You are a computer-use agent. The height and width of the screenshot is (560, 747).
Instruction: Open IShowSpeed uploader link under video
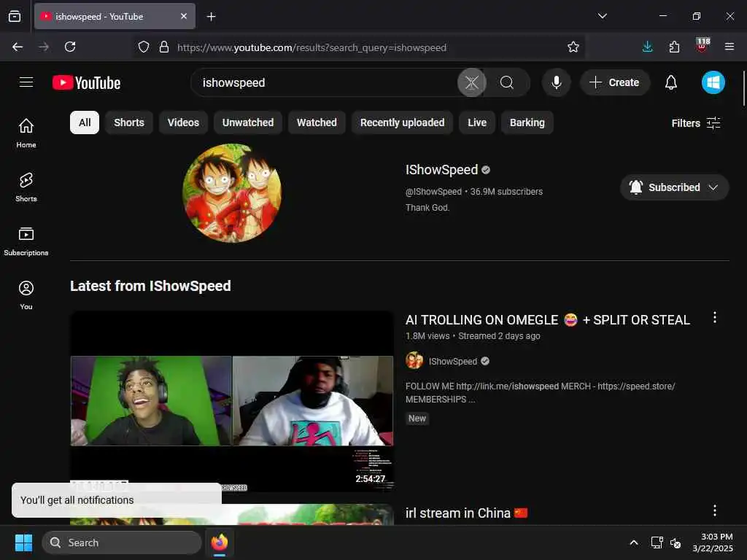point(452,362)
